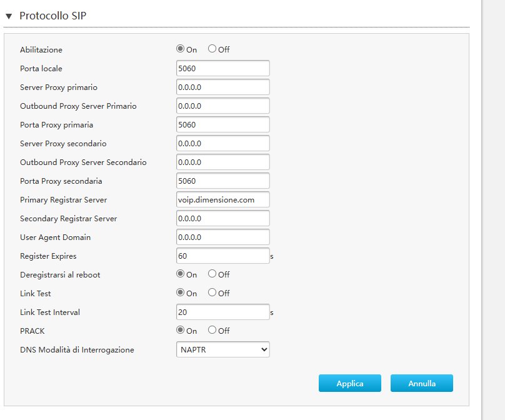The image size is (505, 420).
Task: Click the Applica button
Action: (350, 383)
